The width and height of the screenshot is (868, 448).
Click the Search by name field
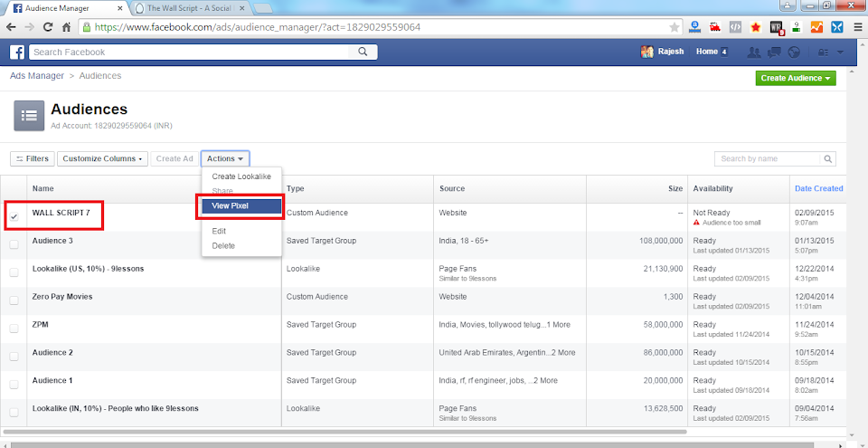click(x=768, y=158)
